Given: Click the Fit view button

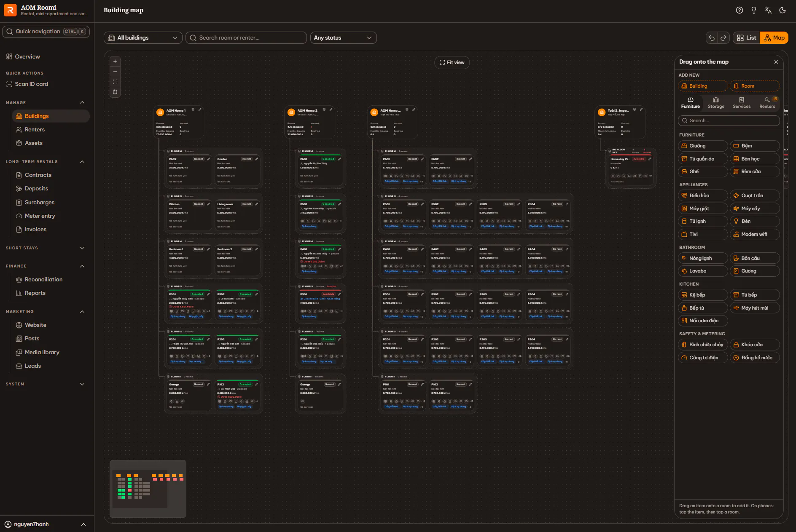Looking at the screenshot, I should (x=452, y=62).
